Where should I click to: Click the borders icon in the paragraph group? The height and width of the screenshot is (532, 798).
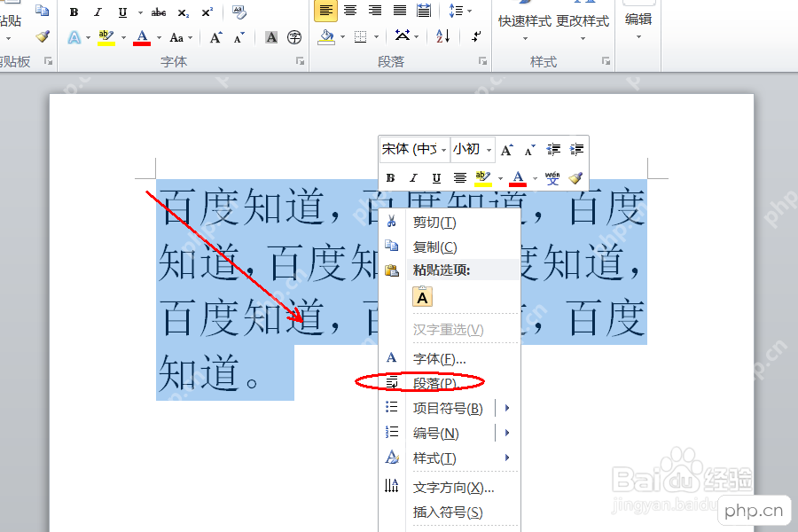360,36
